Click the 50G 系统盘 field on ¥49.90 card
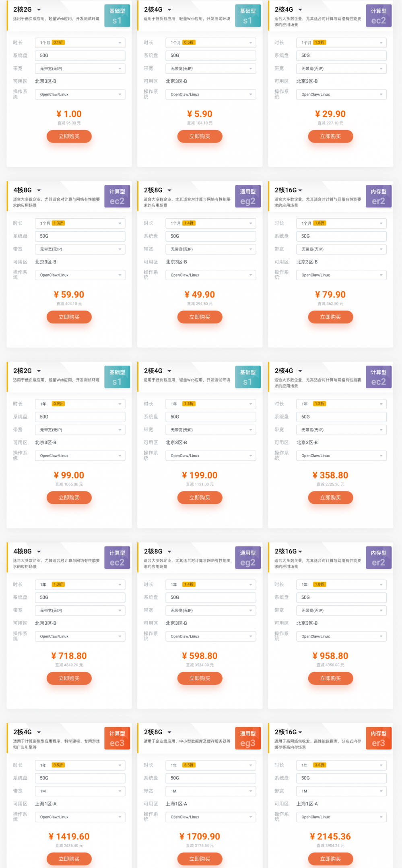 [x=210, y=236]
